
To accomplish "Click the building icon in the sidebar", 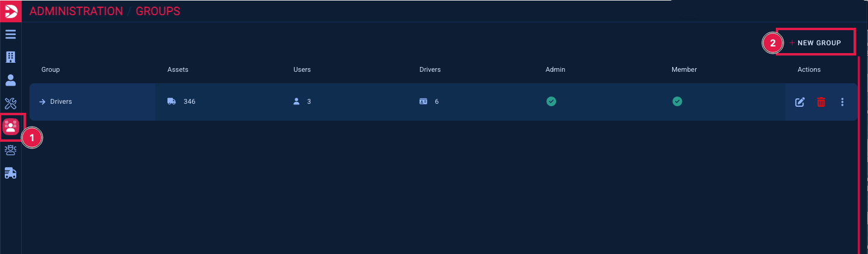I will (10, 57).
